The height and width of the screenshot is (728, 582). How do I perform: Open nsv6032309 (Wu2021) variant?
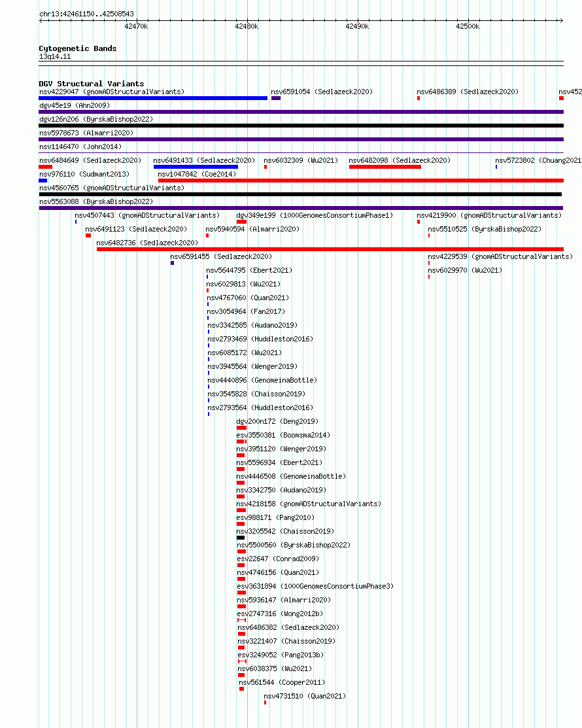301,161
